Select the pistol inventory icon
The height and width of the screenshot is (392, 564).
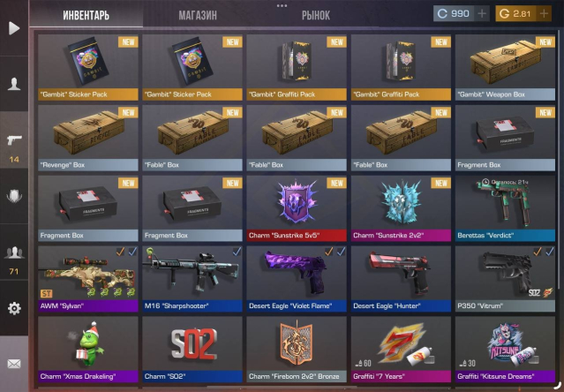[14, 139]
